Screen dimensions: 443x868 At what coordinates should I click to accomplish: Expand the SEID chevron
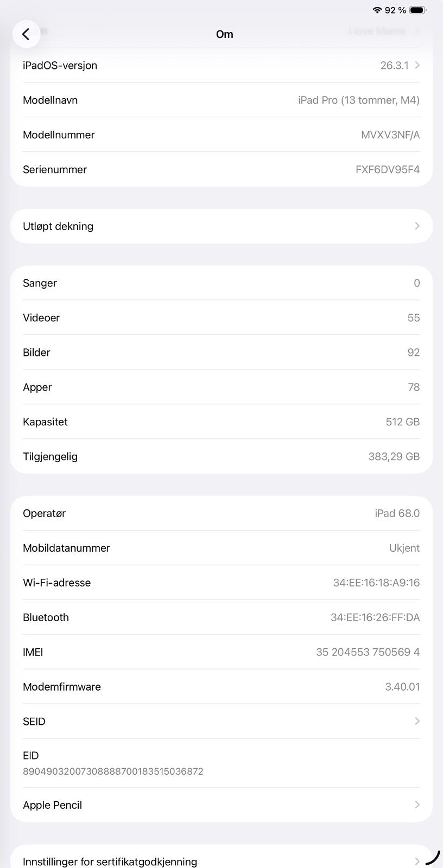point(417,721)
